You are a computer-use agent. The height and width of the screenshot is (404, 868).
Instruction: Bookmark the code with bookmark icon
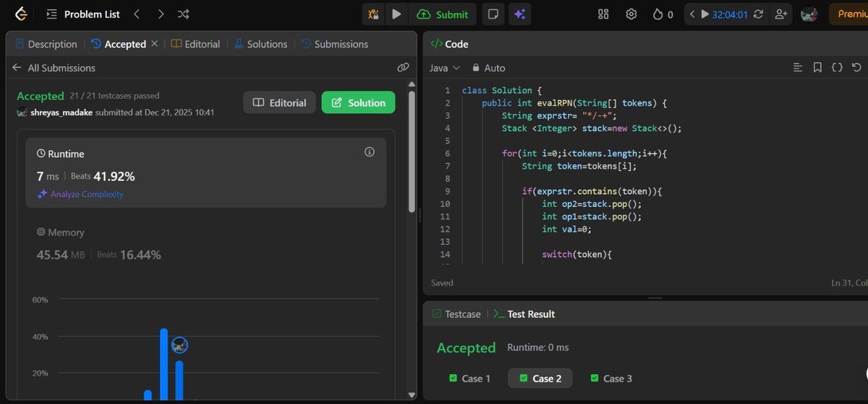pyautogui.click(x=817, y=68)
